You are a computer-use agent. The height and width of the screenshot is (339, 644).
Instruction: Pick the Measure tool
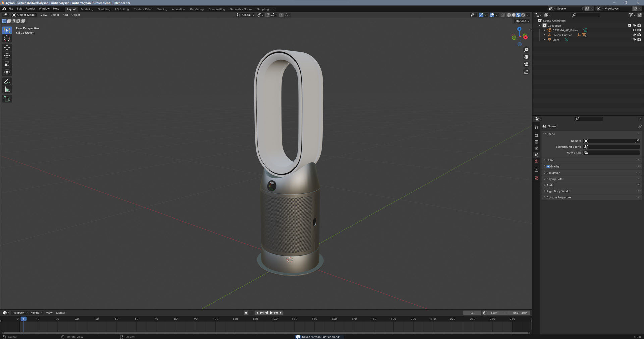[7, 89]
